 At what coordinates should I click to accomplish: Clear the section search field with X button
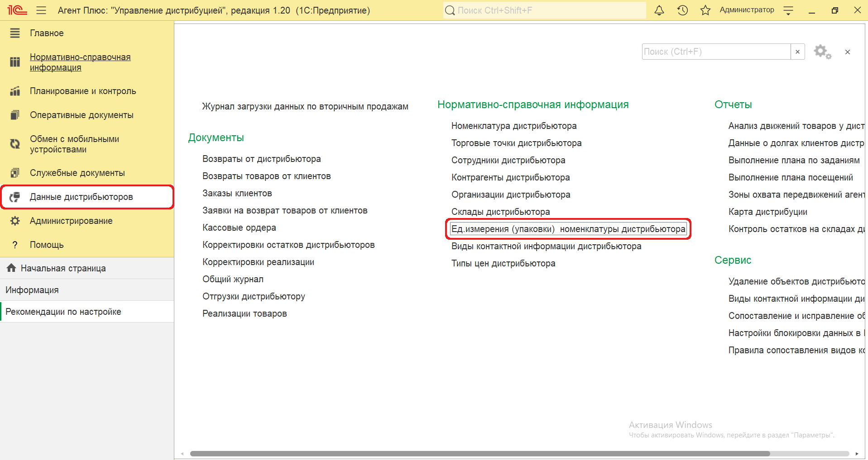point(798,52)
